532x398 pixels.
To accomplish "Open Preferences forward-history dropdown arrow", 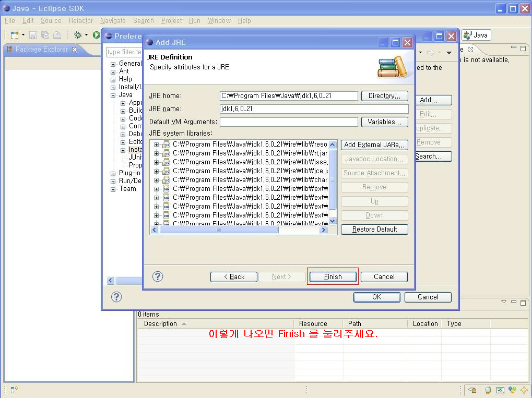I will click(440, 53).
